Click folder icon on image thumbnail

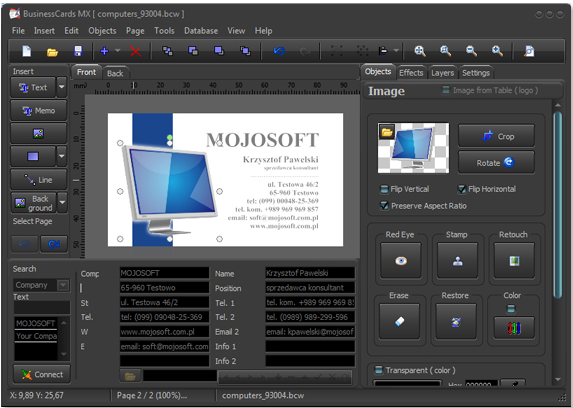(387, 132)
